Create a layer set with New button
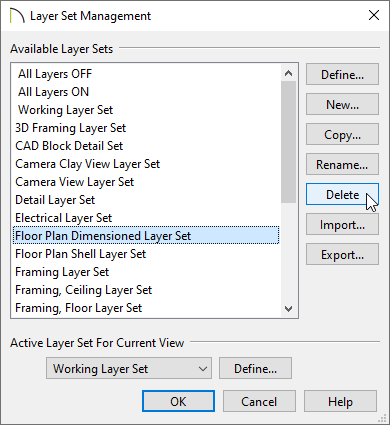Screen dimensions: 390x425 [342, 104]
